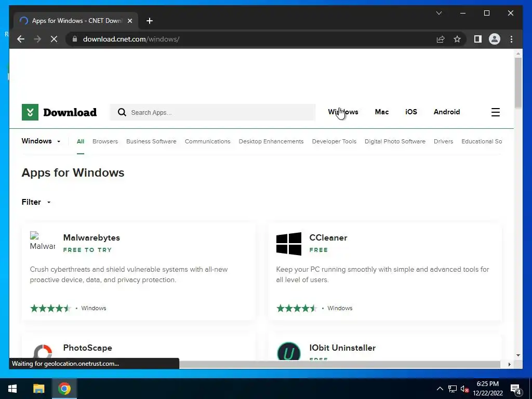
Task: Click the taskbar clock 6:25 PM
Action: click(487, 384)
